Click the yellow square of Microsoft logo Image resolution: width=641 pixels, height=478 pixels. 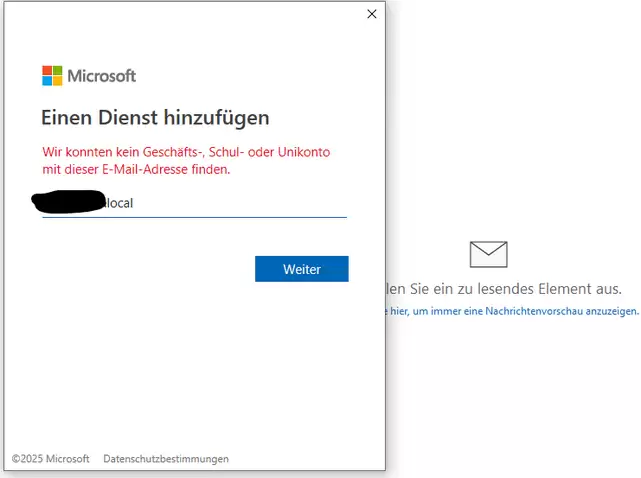(x=58, y=81)
